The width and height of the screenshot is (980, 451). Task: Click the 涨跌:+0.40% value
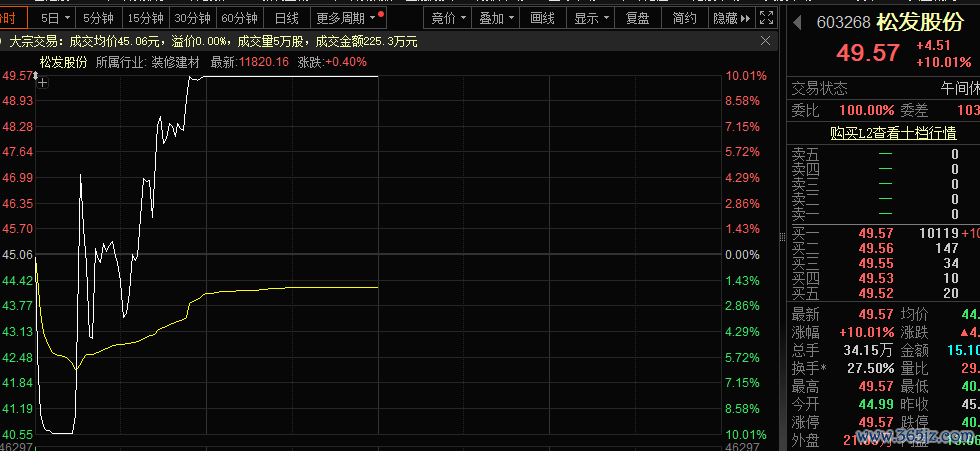pos(332,62)
